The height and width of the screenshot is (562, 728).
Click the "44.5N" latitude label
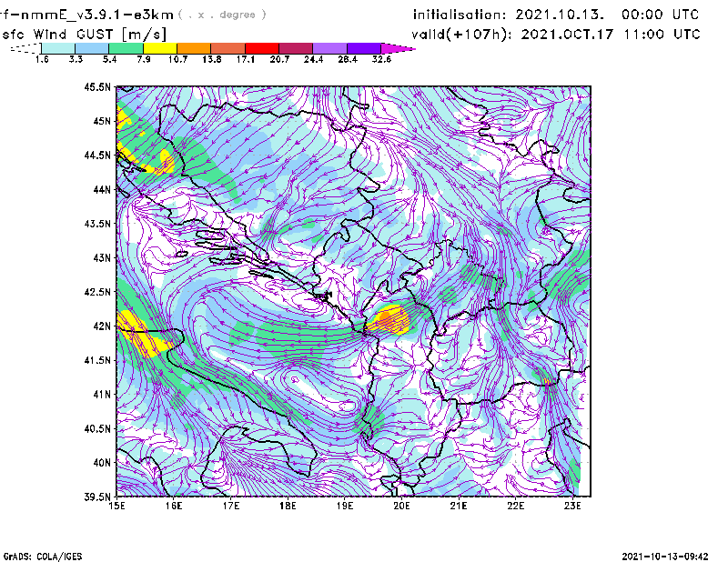click(98, 155)
